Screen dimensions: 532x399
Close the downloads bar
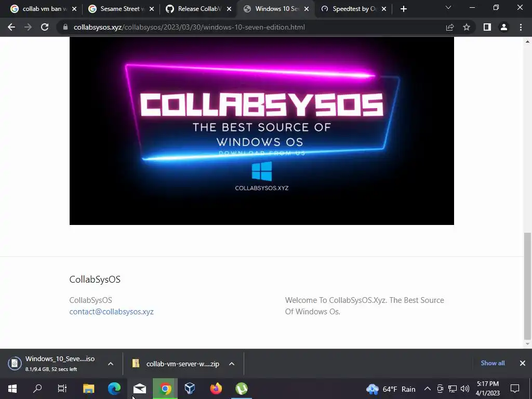523,363
